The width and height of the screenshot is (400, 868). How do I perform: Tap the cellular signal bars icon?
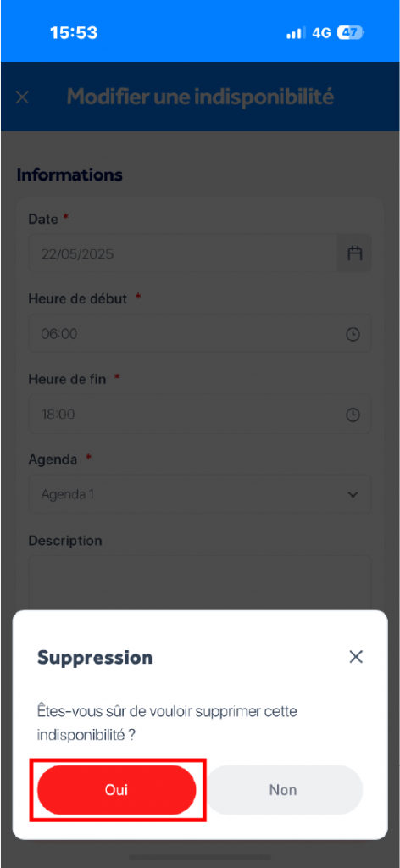(x=296, y=33)
